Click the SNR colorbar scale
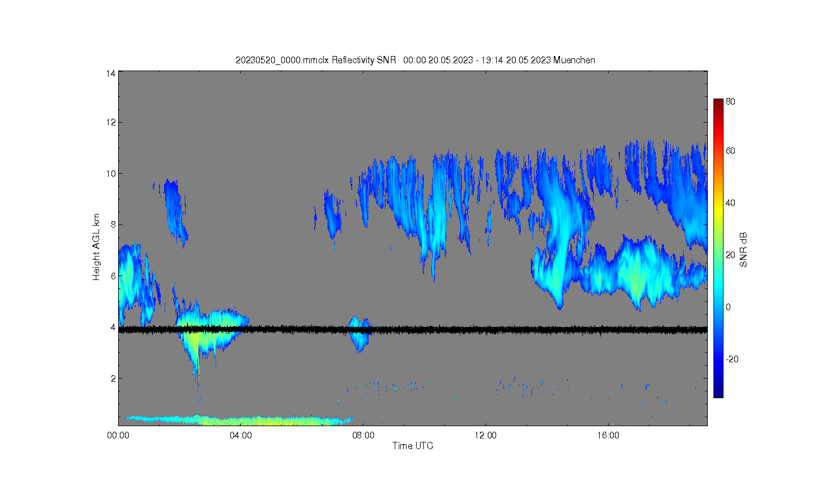 pyautogui.click(x=718, y=248)
